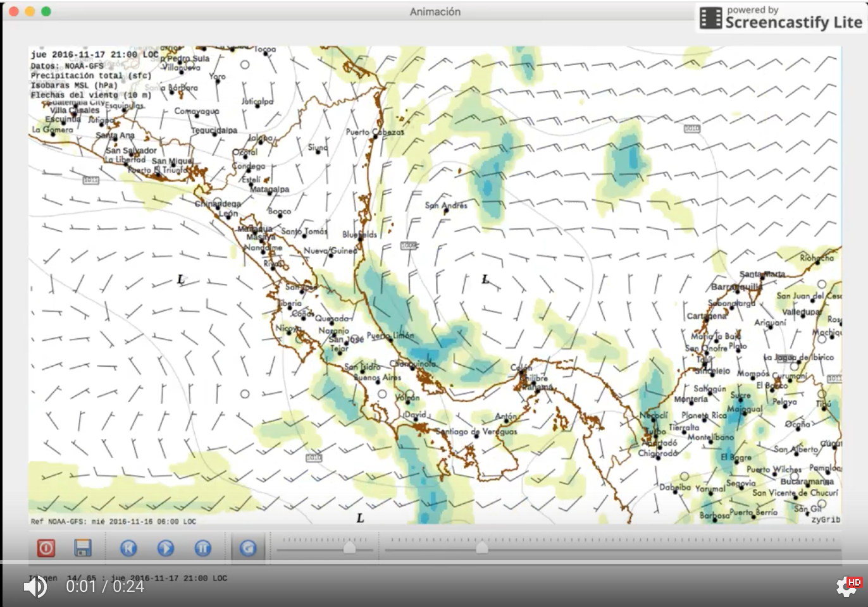Click the frame position slider handle

[482, 547]
